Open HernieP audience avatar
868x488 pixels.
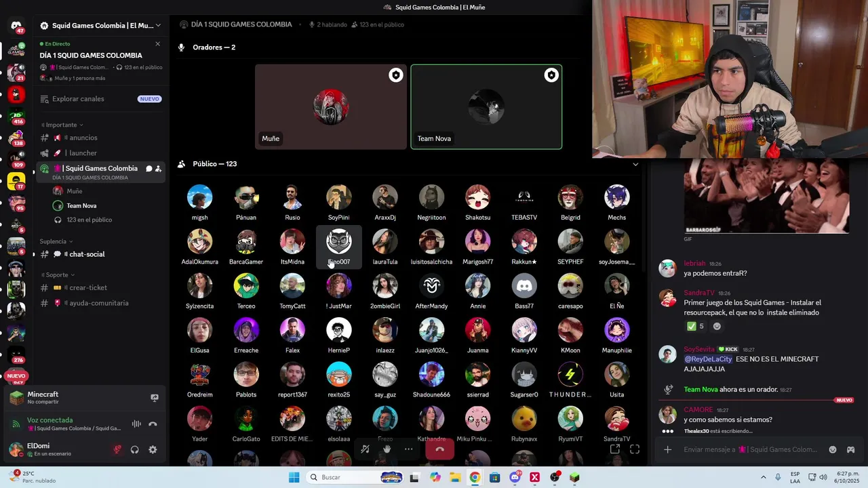[338, 330]
